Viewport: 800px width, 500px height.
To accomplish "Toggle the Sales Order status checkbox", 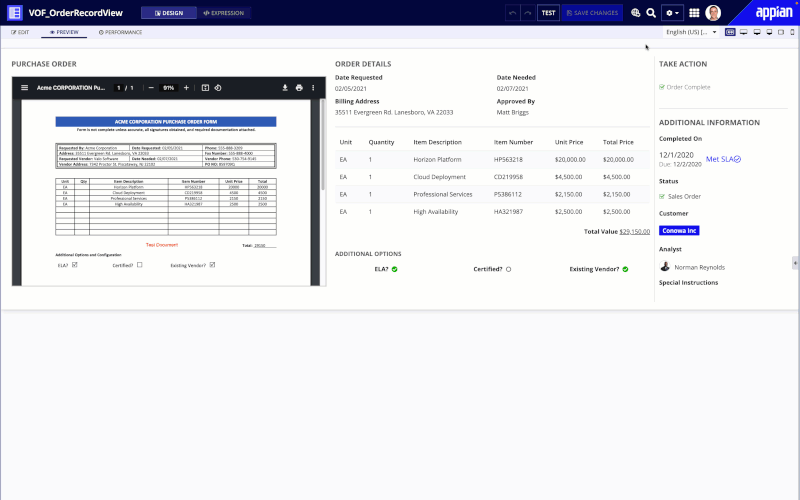I will 662,196.
